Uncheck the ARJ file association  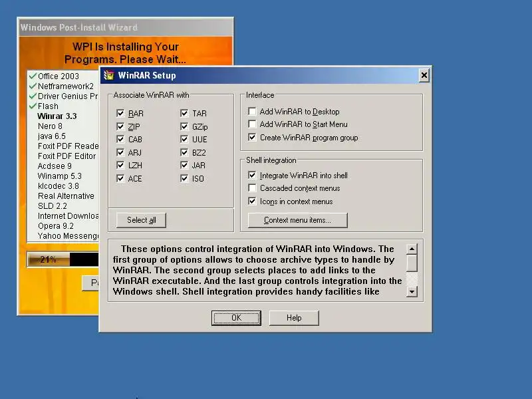pos(120,152)
